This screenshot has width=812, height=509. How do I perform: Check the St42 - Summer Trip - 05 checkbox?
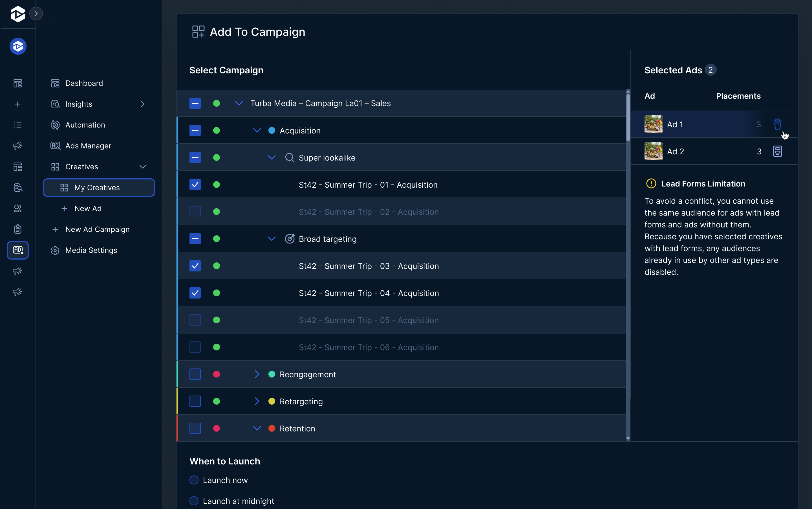[195, 320]
